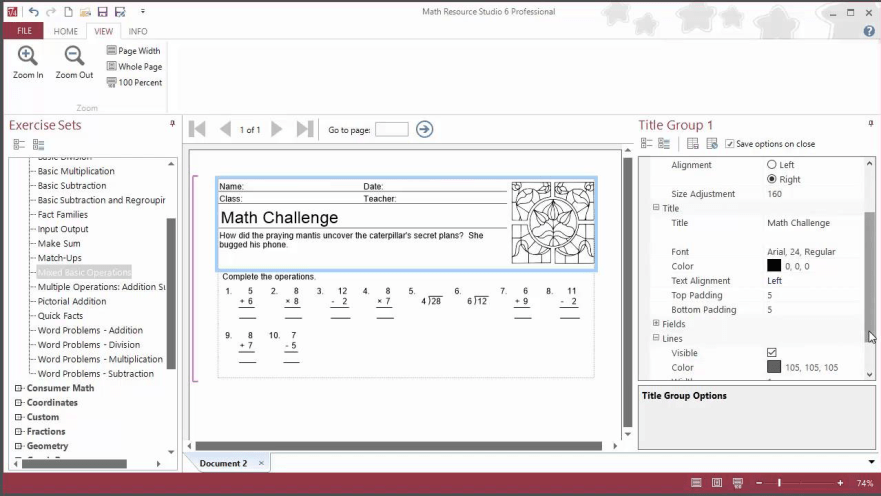This screenshot has height=496, width=881.
Task: Uncheck the Lines Visible checkbox
Action: point(772,353)
